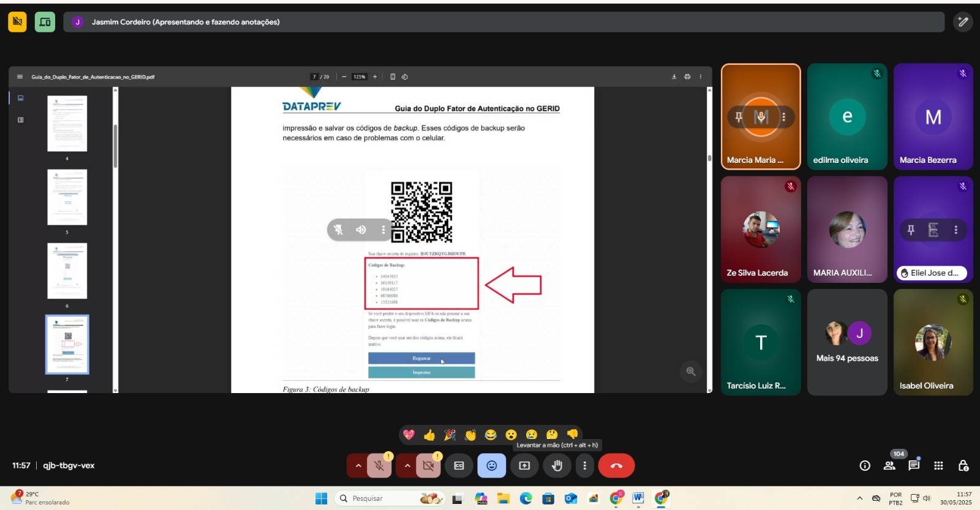Image resolution: width=980 pixels, height=510 pixels.
Task: Open Microsoft Word from the taskbar
Action: pyautogui.click(x=638, y=498)
